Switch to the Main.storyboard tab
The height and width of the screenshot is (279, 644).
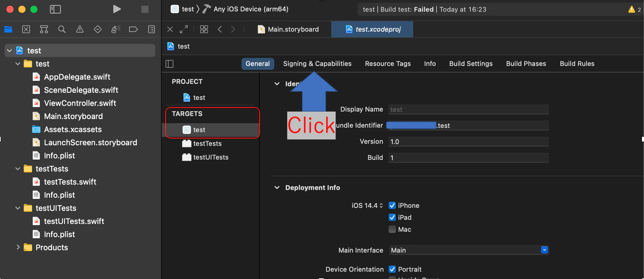pyautogui.click(x=288, y=29)
